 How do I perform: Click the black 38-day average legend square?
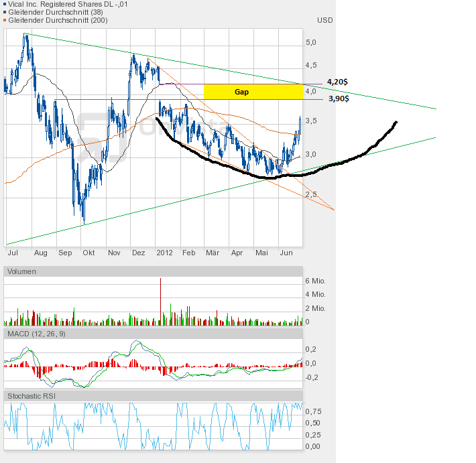[5, 13]
